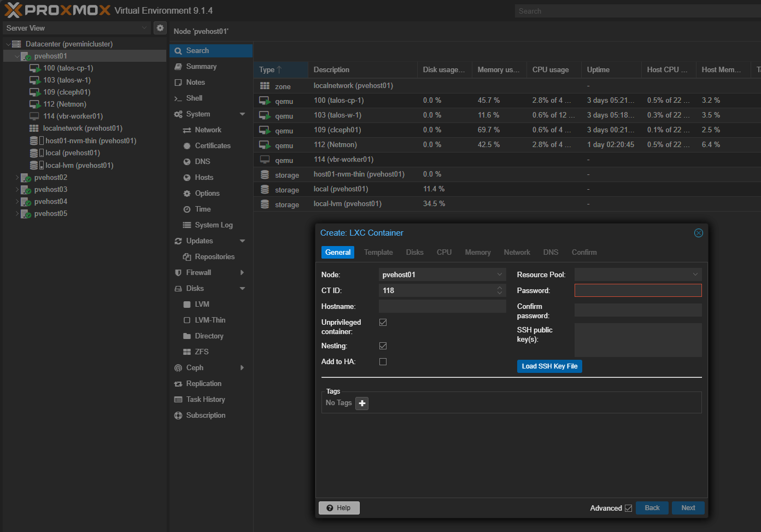761x532 pixels.
Task: Click the Next button
Action: 688,508
